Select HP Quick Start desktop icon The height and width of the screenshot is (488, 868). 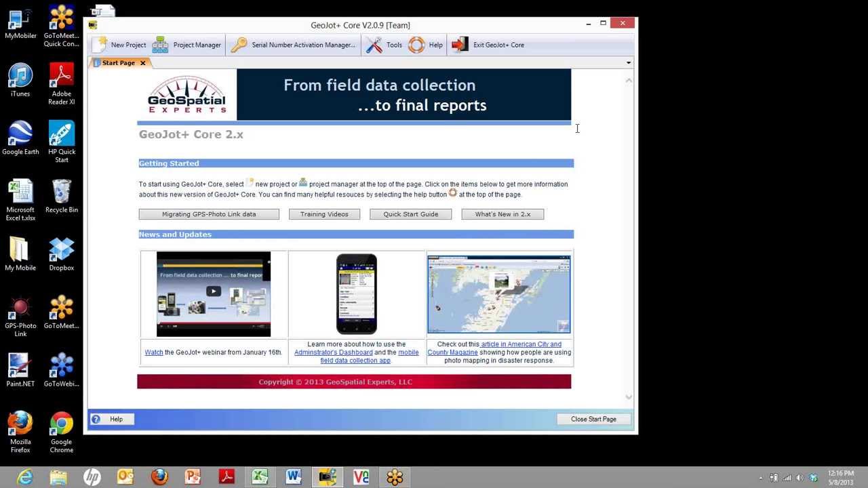(61, 142)
